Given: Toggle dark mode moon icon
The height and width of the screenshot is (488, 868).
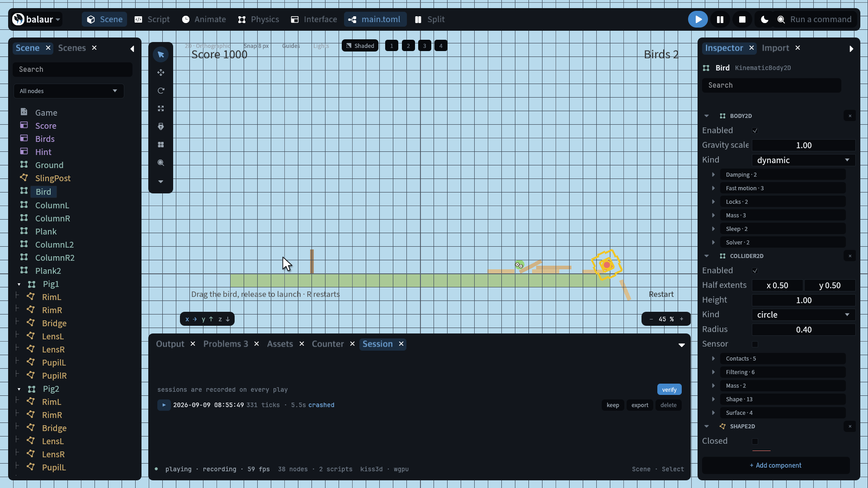Looking at the screenshot, I should (764, 19).
